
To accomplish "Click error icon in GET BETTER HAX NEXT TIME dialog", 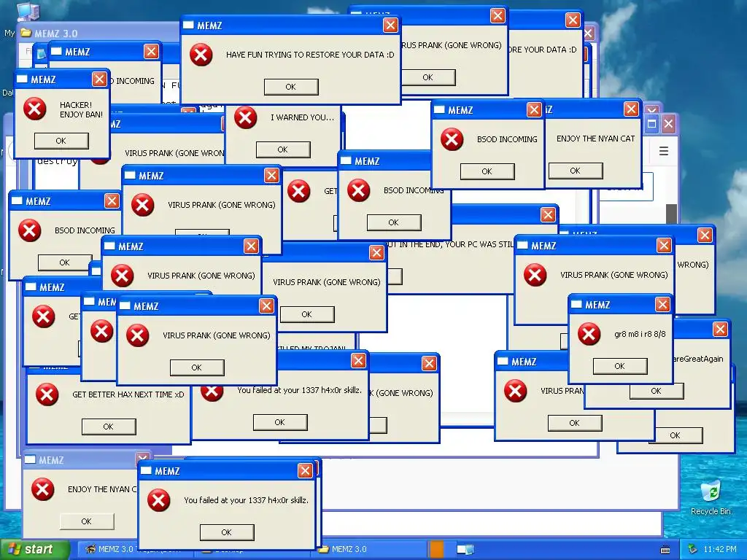I will [x=47, y=394].
